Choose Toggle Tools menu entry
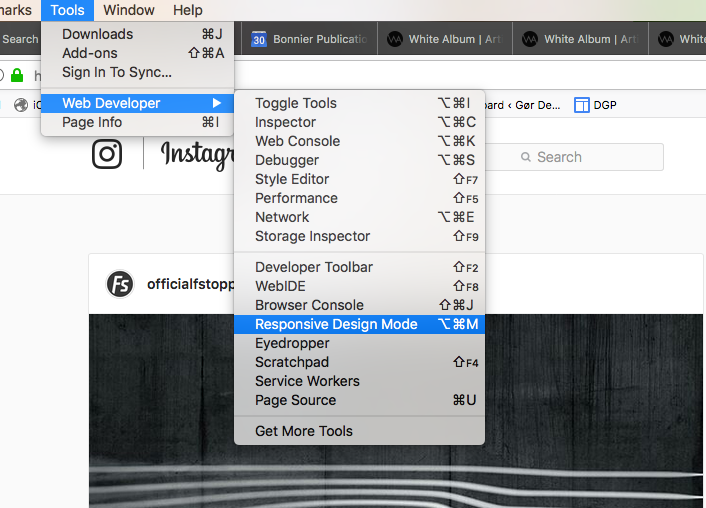 point(295,103)
